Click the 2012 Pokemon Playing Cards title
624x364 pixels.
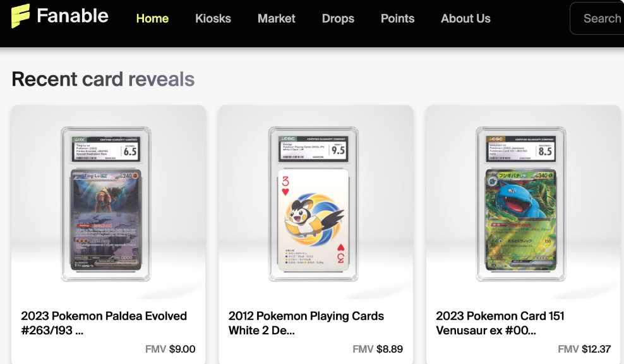tap(306, 323)
